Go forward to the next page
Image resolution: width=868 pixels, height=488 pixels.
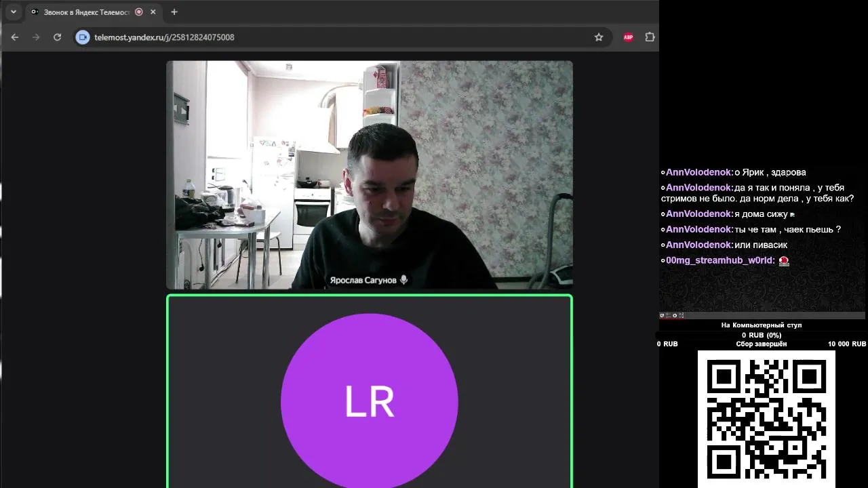coord(36,37)
